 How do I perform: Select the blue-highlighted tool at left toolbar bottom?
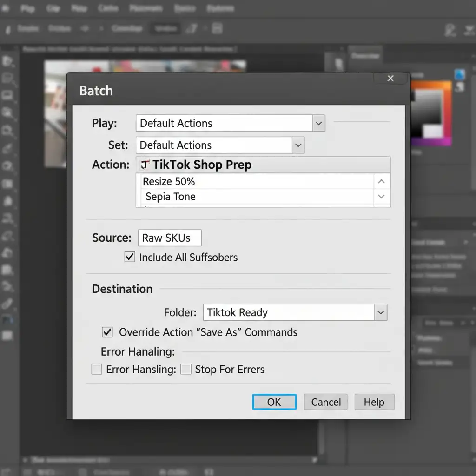coord(8,319)
